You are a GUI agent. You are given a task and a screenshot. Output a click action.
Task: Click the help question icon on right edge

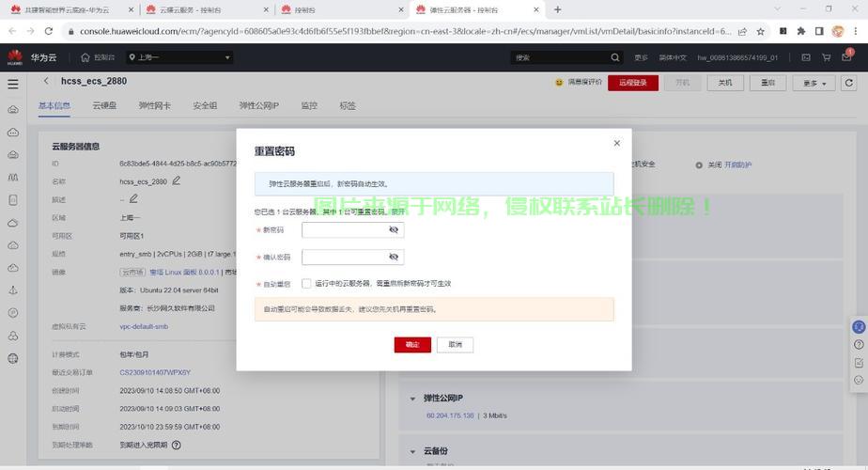(859, 345)
